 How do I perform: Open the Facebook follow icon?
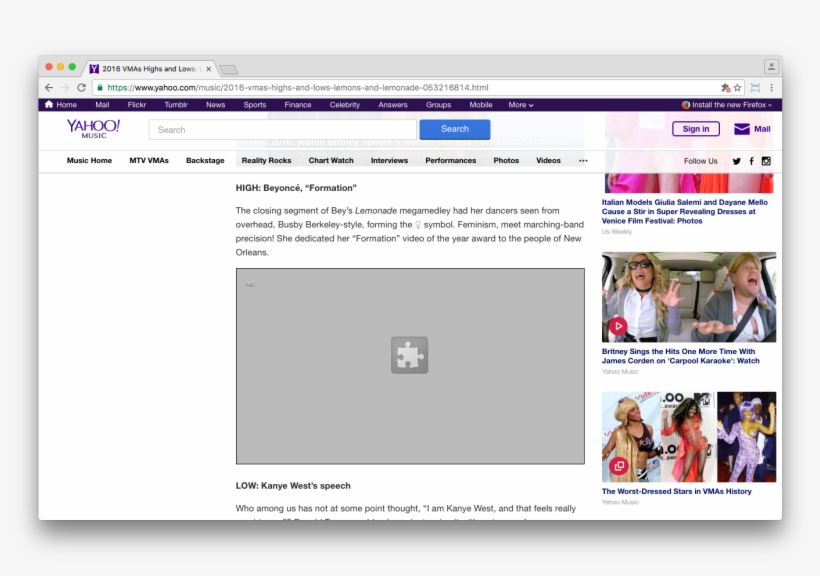point(751,160)
